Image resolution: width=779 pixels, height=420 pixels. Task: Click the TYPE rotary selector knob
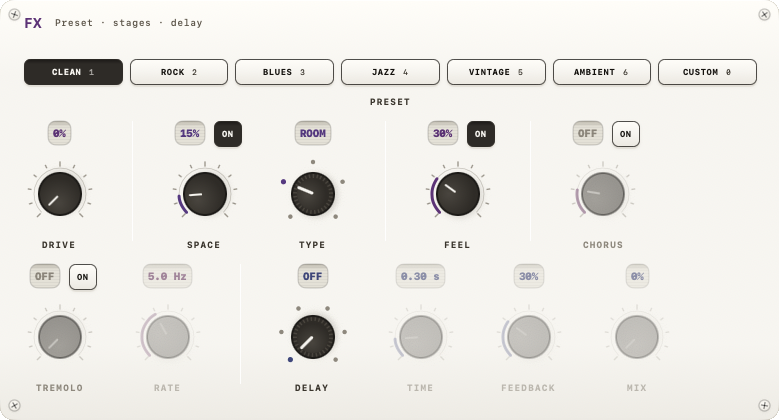pos(312,194)
